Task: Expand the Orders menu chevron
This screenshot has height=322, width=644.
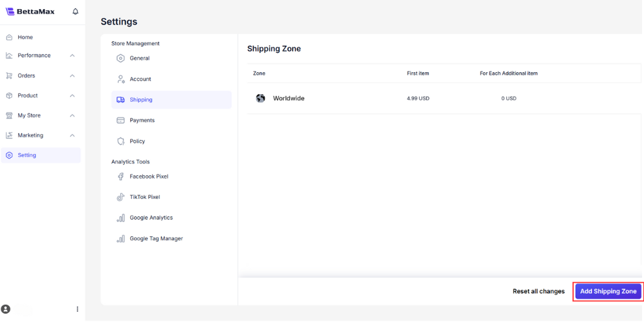Action: 72,75
